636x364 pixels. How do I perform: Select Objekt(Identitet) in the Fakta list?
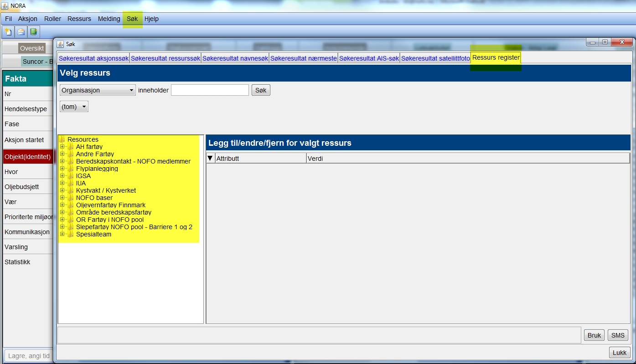28,157
